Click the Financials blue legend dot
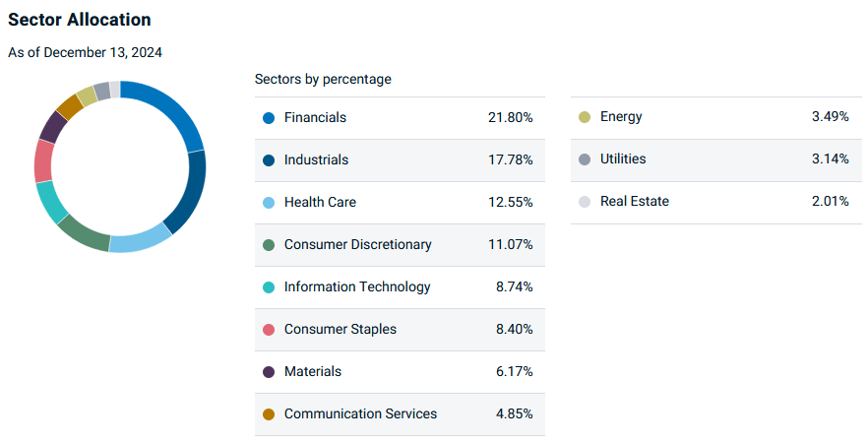 (269, 118)
